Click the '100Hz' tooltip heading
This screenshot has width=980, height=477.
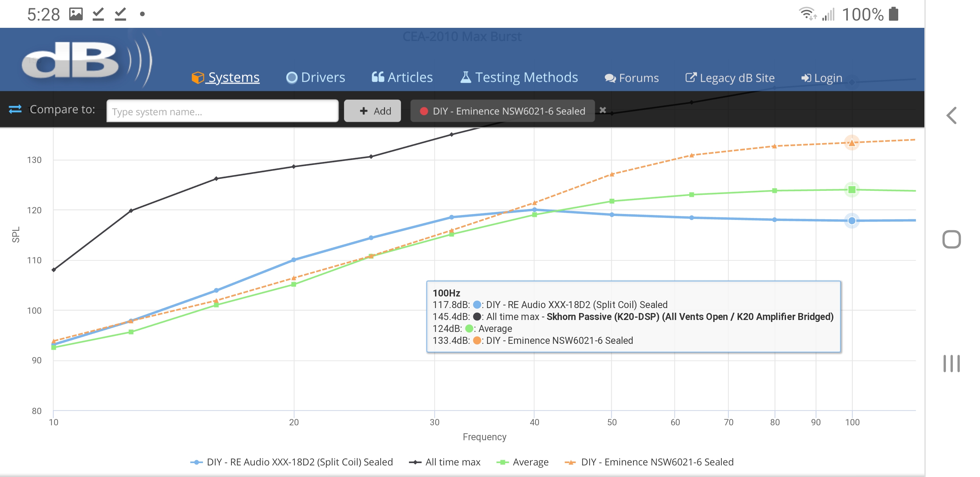coord(446,293)
